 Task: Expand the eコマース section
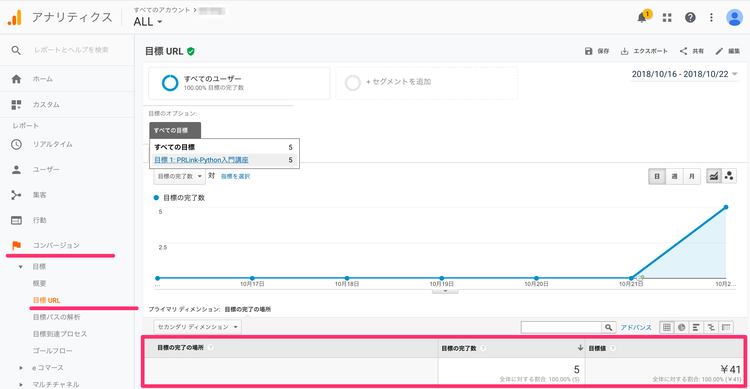(x=21, y=368)
